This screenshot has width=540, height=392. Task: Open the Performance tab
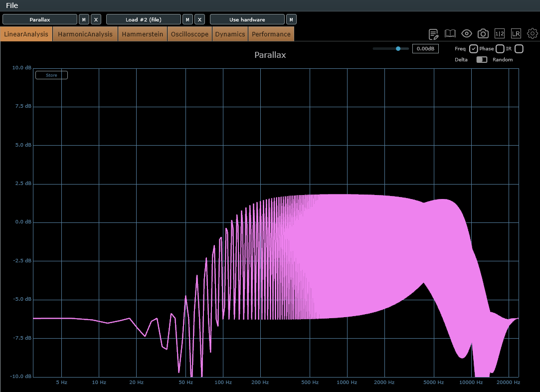pyautogui.click(x=271, y=34)
